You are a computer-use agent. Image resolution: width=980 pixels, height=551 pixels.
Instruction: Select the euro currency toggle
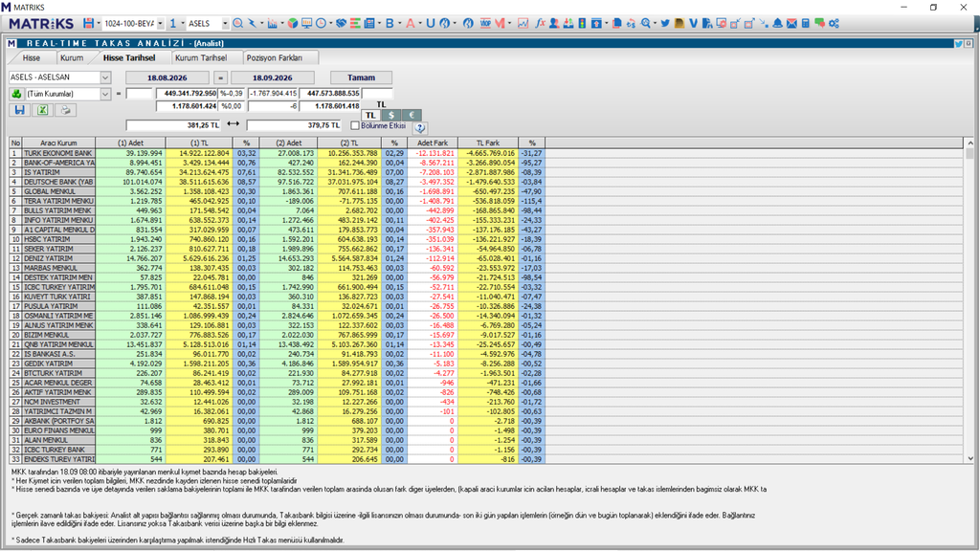click(x=412, y=115)
